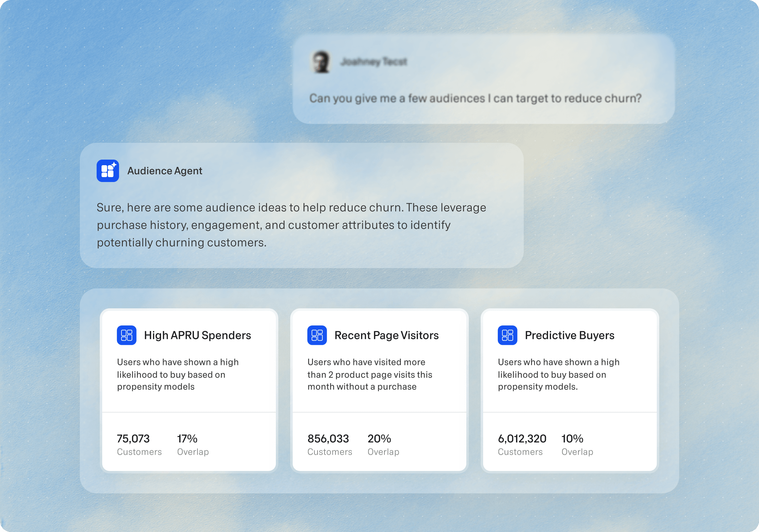
Task: Click the 856,033 Customers count
Action: [328, 439]
